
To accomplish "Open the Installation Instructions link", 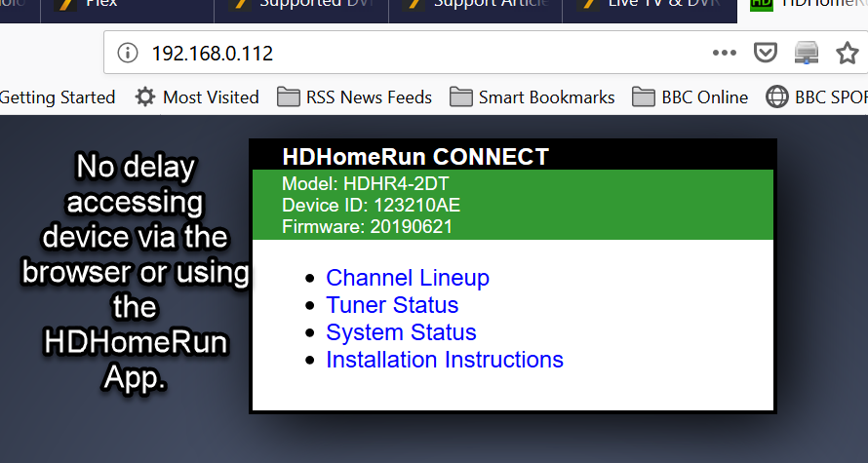I will tap(445, 360).
